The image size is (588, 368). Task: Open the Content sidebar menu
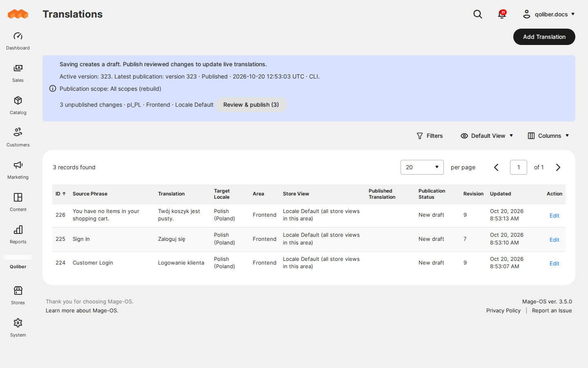click(18, 202)
